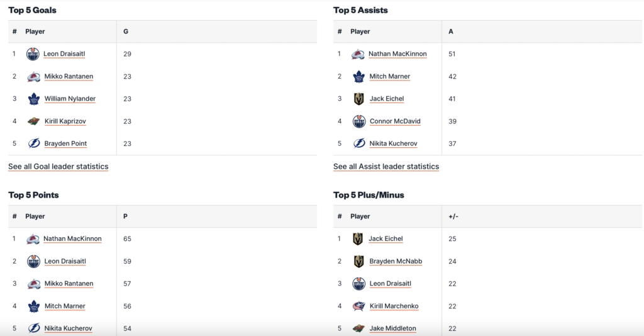Click Wild logo beside Kirill Kaprizov
This screenshot has height=336, width=644.
pos(34,121)
